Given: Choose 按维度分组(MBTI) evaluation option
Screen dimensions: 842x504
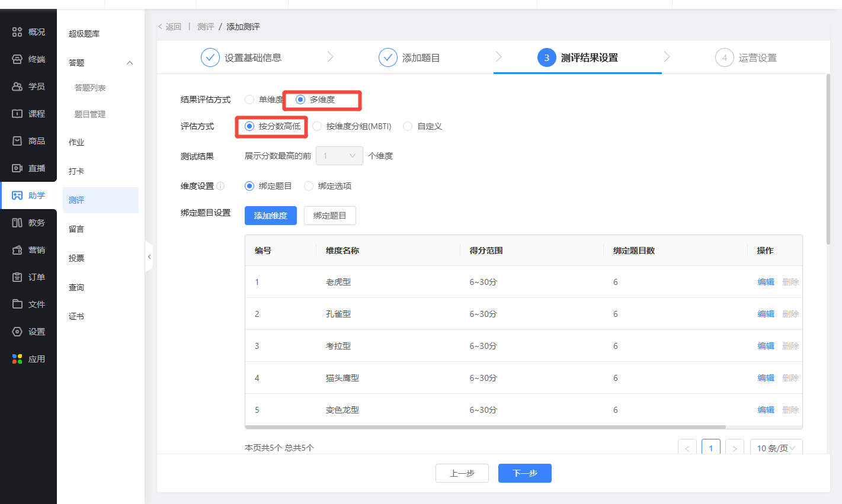Looking at the screenshot, I should pyautogui.click(x=317, y=126).
